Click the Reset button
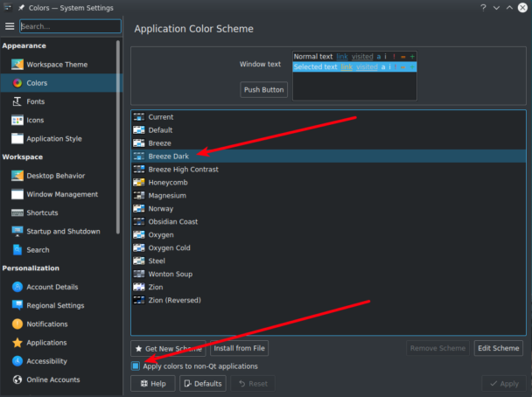Screen dimensions: 532x397 click(253, 383)
